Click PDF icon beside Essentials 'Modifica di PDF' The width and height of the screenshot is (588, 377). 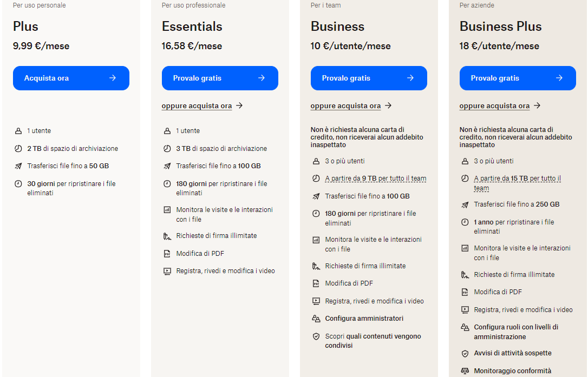(x=167, y=253)
